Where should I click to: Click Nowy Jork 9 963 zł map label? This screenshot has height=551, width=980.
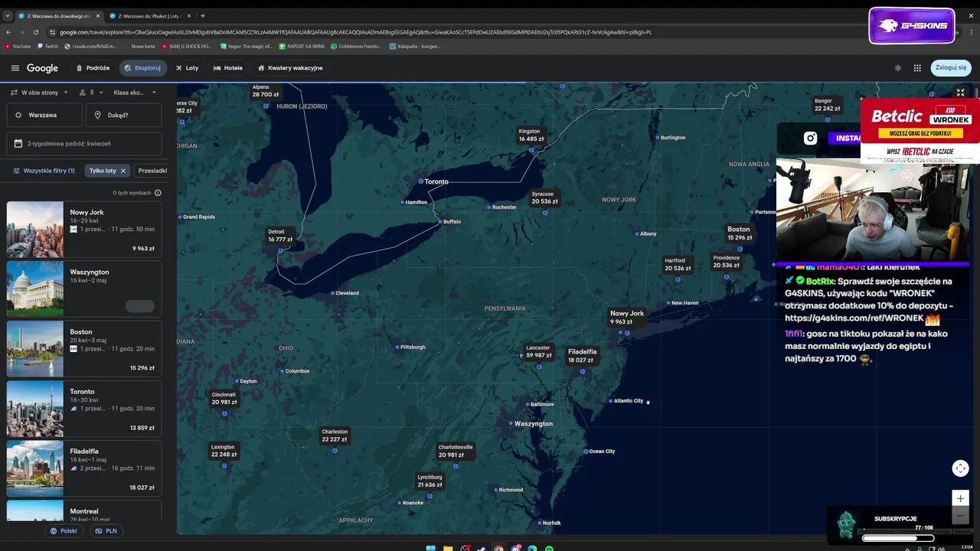tap(627, 318)
